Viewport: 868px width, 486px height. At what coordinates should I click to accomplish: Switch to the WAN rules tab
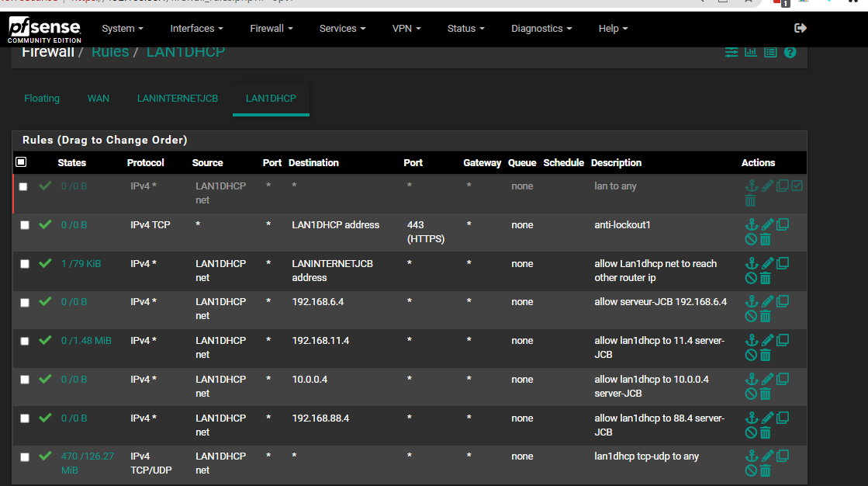pyautogui.click(x=98, y=98)
